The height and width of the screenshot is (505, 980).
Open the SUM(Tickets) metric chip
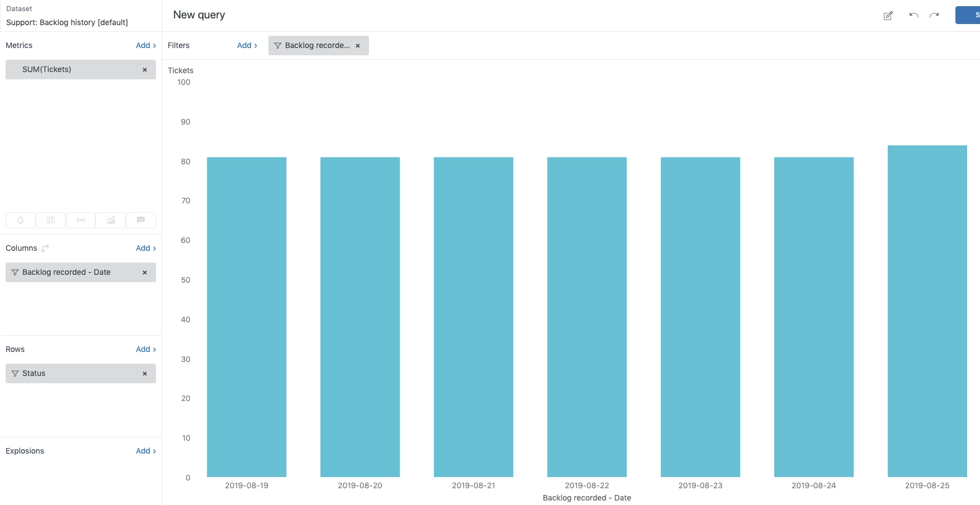click(x=81, y=70)
